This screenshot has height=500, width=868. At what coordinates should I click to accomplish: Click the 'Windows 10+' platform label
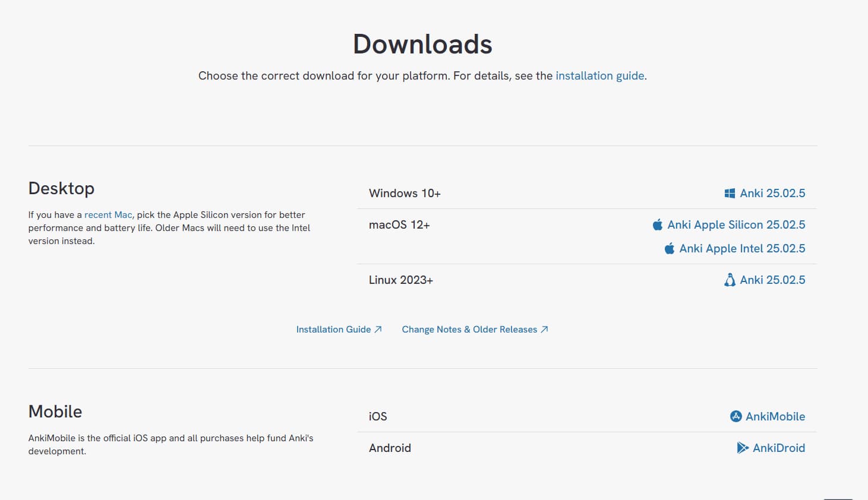click(x=405, y=194)
